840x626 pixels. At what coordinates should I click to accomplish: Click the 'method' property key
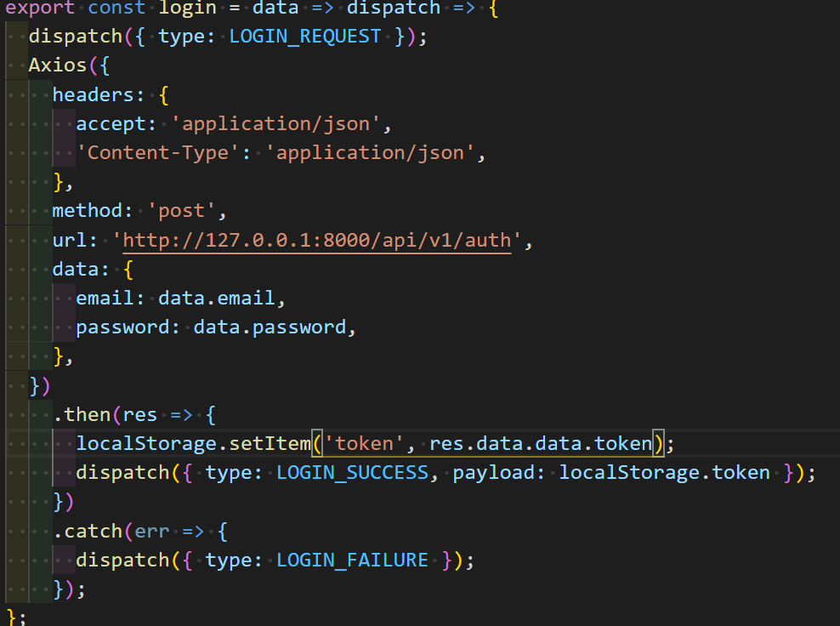[88, 211]
